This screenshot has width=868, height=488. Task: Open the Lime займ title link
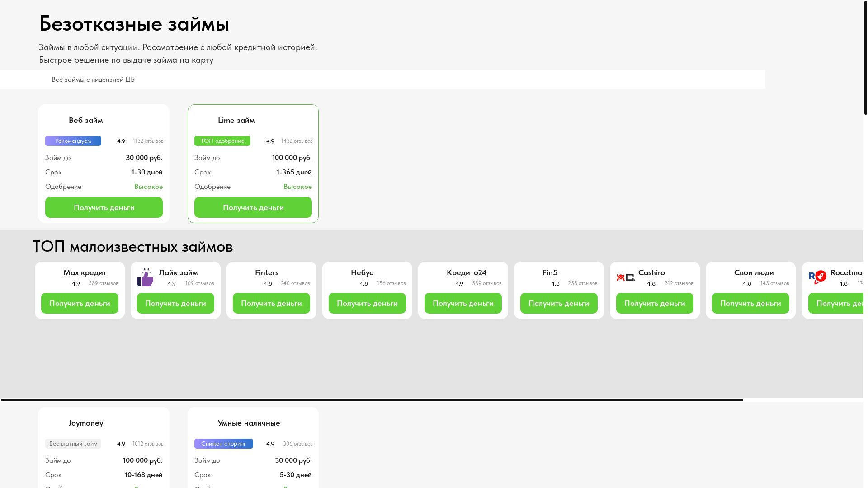pyautogui.click(x=236, y=120)
